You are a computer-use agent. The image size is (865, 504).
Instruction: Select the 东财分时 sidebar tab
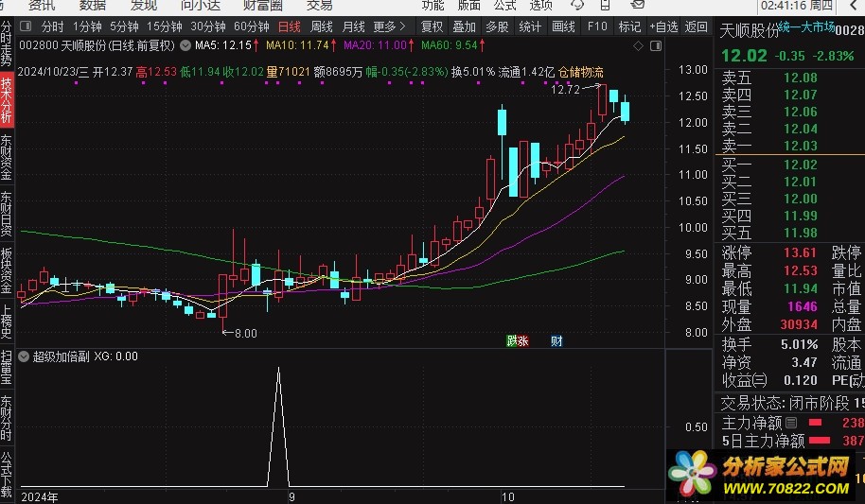click(x=6, y=417)
